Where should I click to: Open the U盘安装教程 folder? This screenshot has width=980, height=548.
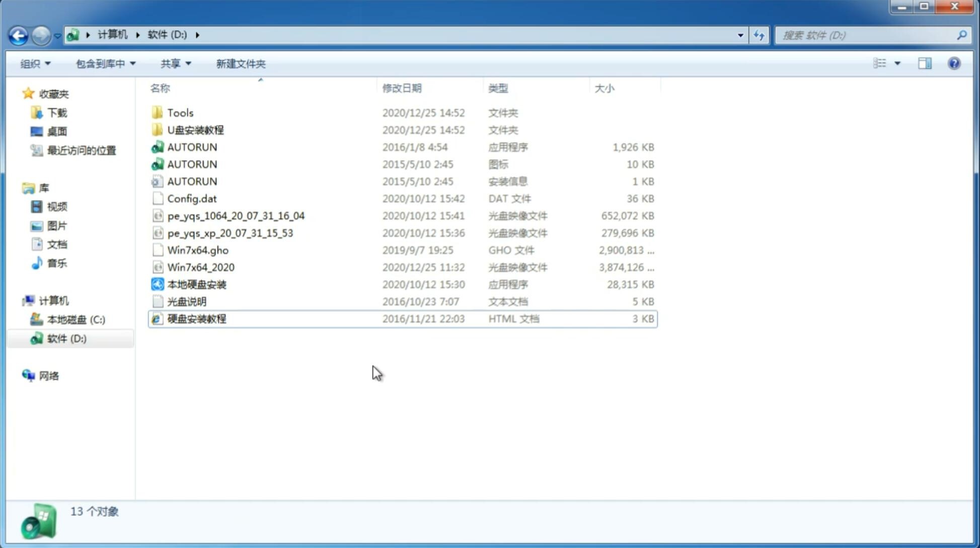point(196,129)
